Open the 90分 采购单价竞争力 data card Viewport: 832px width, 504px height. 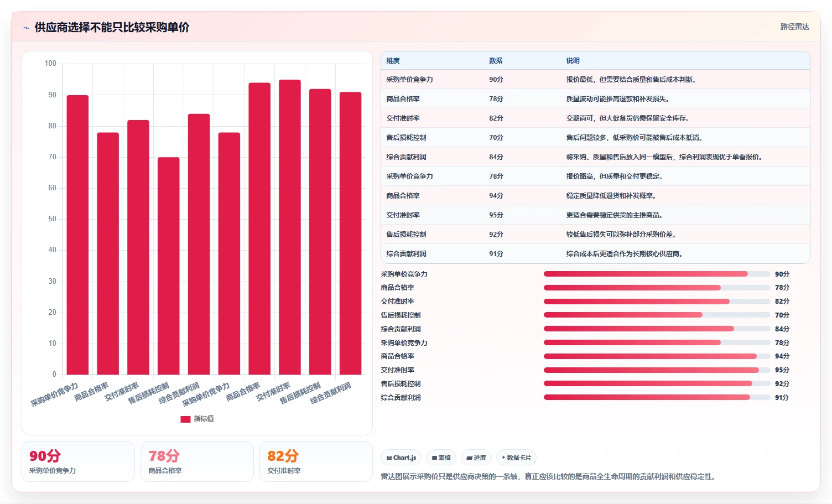(78, 461)
